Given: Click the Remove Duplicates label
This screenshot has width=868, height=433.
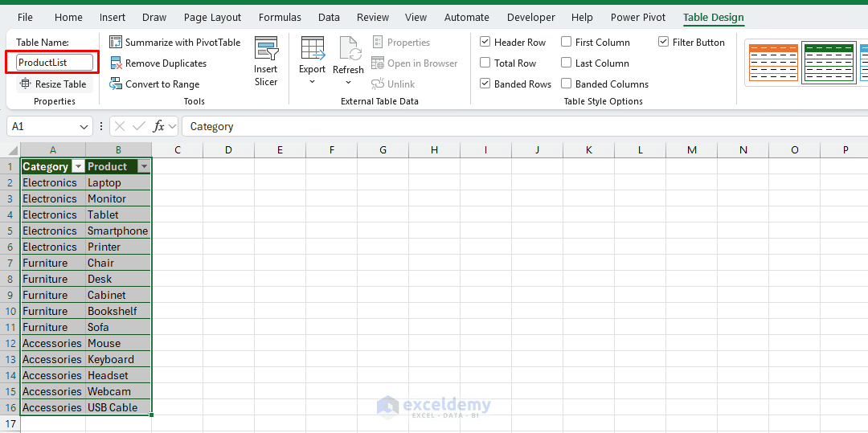Looking at the screenshot, I should [166, 63].
